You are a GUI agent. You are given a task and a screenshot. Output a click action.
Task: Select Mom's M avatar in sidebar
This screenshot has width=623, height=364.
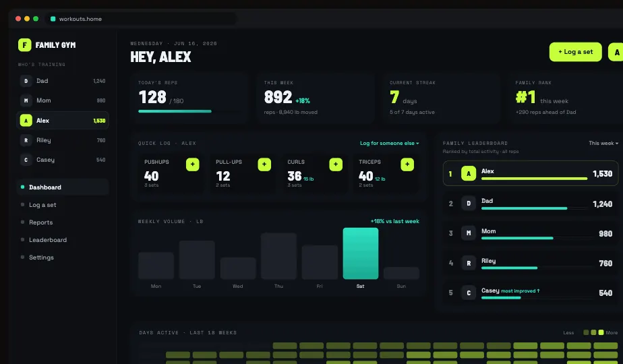pyautogui.click(x=26, y=100)
